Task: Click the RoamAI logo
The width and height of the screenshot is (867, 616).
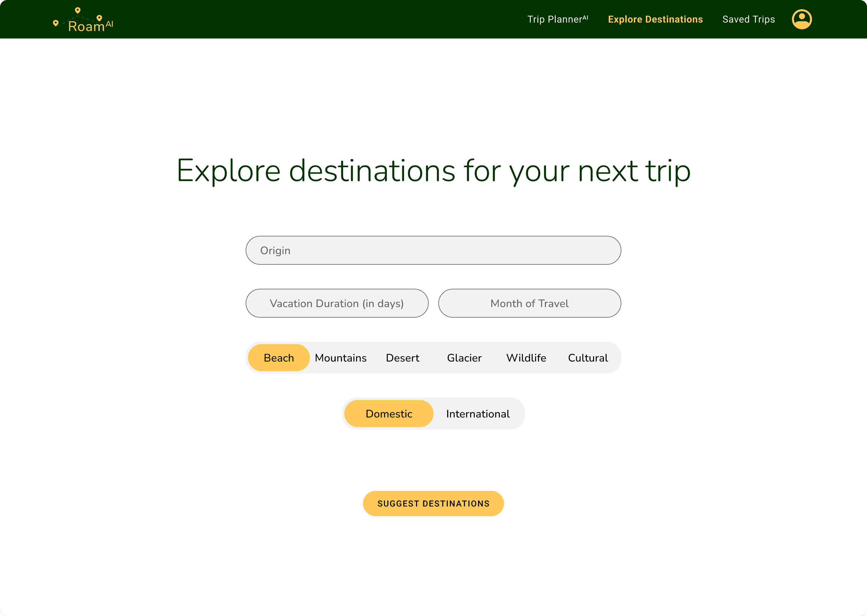Action: (x=86, y=25)
